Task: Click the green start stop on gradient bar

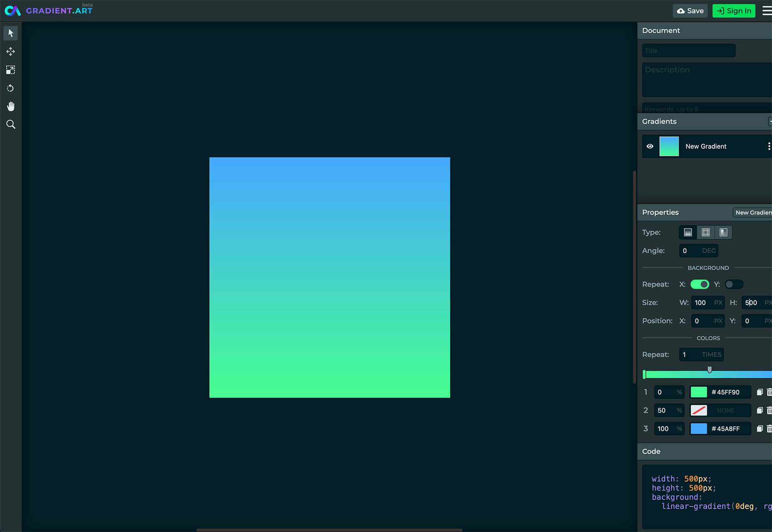Action: tap(644, 374)
